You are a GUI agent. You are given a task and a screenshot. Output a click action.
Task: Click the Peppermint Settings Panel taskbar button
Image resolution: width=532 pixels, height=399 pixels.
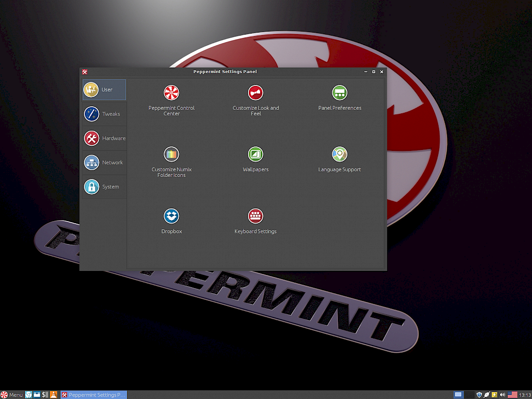click(93, 394)
